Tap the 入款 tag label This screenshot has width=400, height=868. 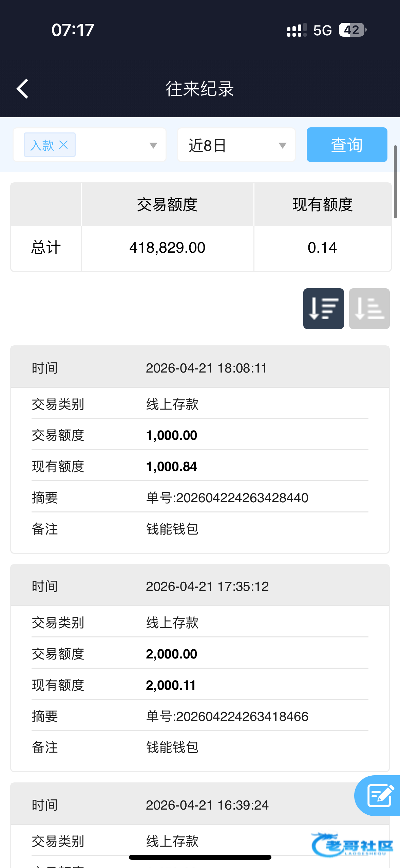pos(42,145)
